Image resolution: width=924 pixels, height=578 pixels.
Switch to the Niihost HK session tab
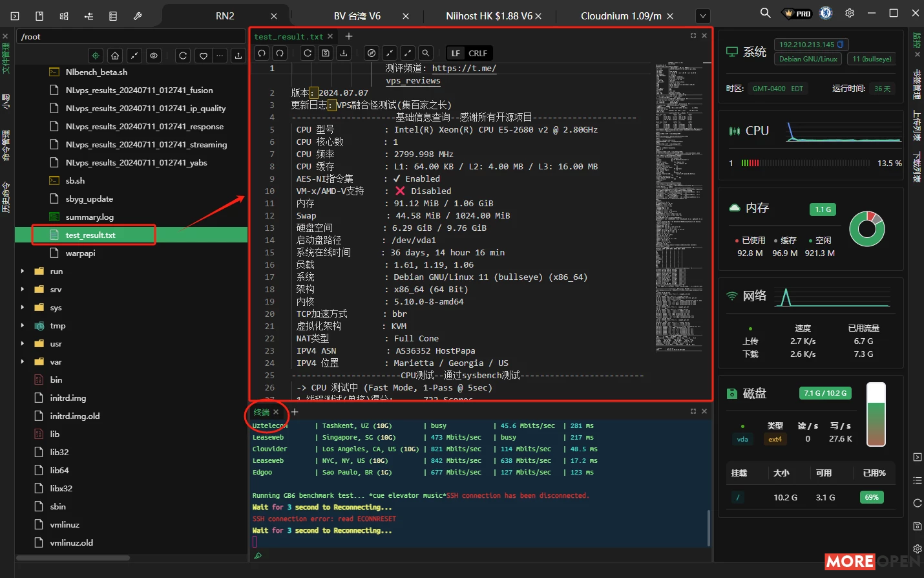pyautogui.click(x=488, y=16)
